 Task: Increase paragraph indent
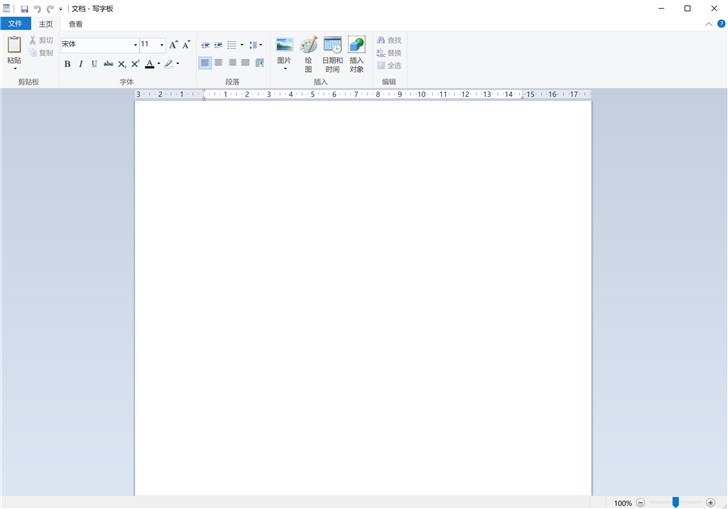218,45
